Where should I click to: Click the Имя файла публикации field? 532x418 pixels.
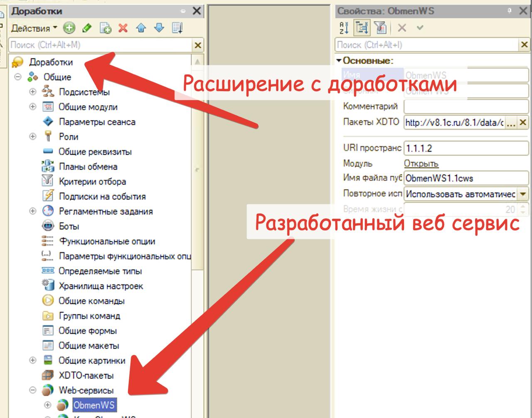(466, 178)
